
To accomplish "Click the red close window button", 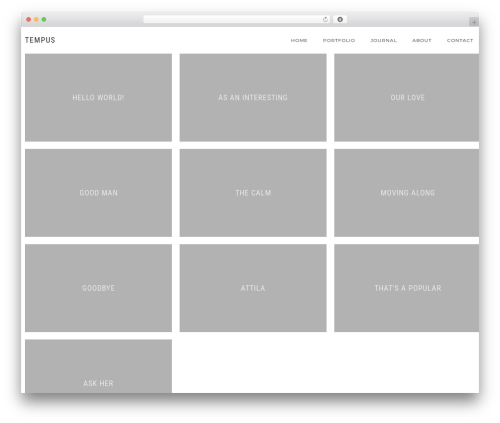I will click(x=29, y=20).
